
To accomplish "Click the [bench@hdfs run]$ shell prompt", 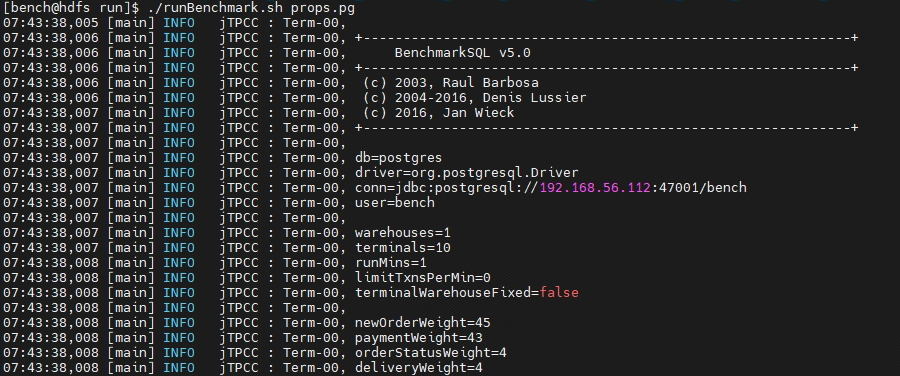I will click(x=71, y=8).
